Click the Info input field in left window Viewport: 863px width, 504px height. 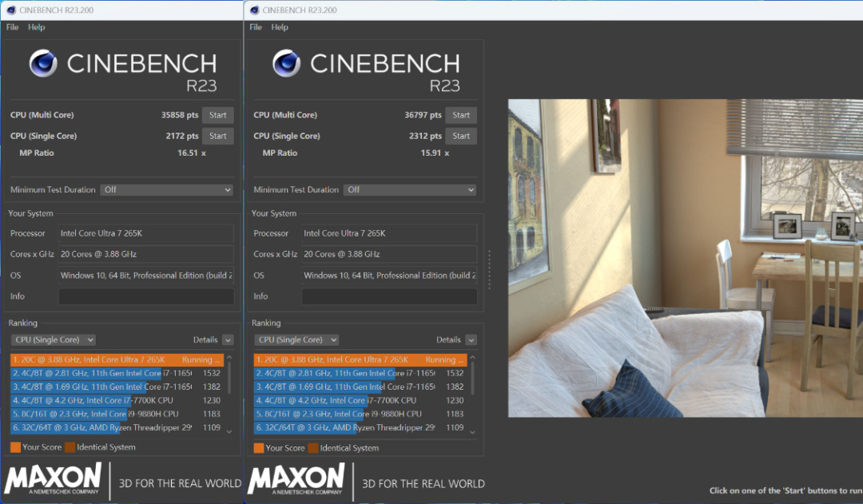(146, 296)
